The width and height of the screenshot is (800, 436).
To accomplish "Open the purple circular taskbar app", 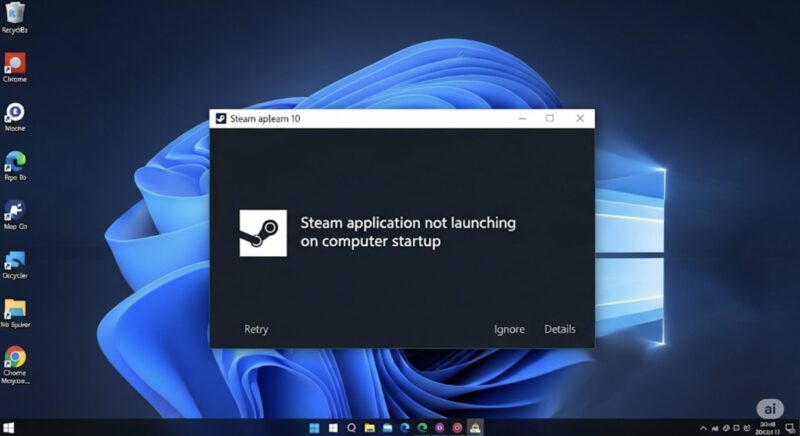I will tap(440, 428).
